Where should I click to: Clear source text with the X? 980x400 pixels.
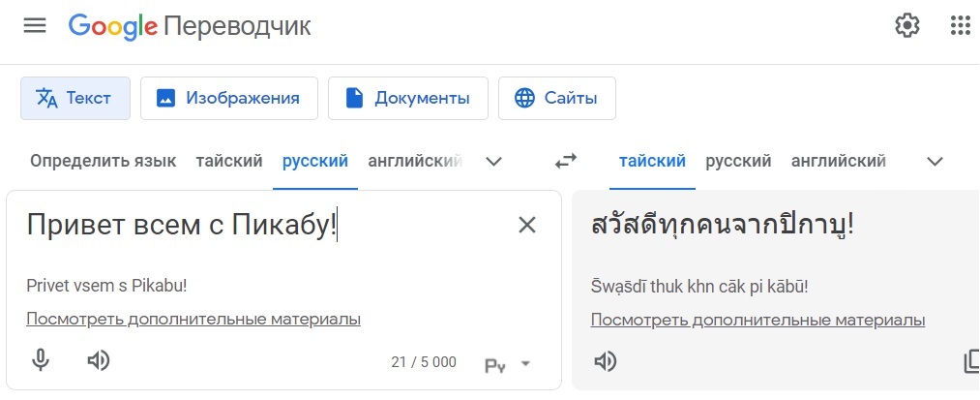(527, 225)
